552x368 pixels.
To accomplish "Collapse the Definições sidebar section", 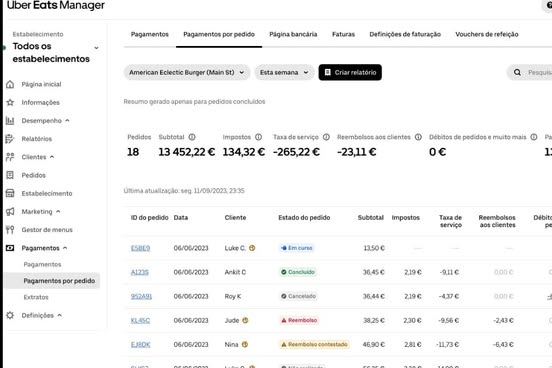I will [59, 315].
